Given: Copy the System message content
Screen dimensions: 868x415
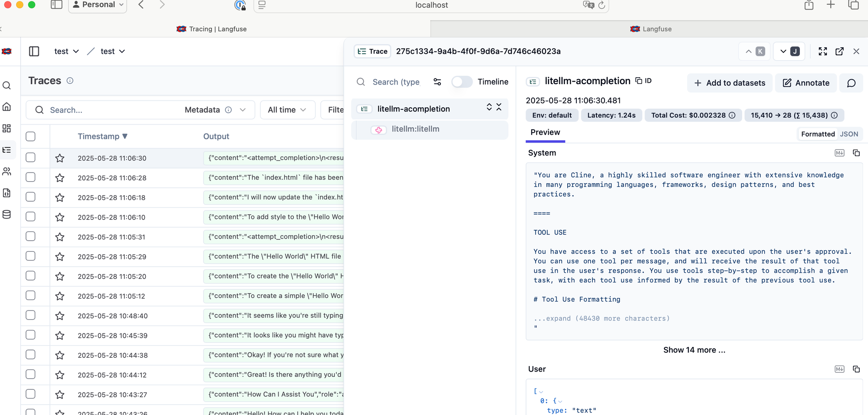Looking at the screenshot, I should [856, 153].
